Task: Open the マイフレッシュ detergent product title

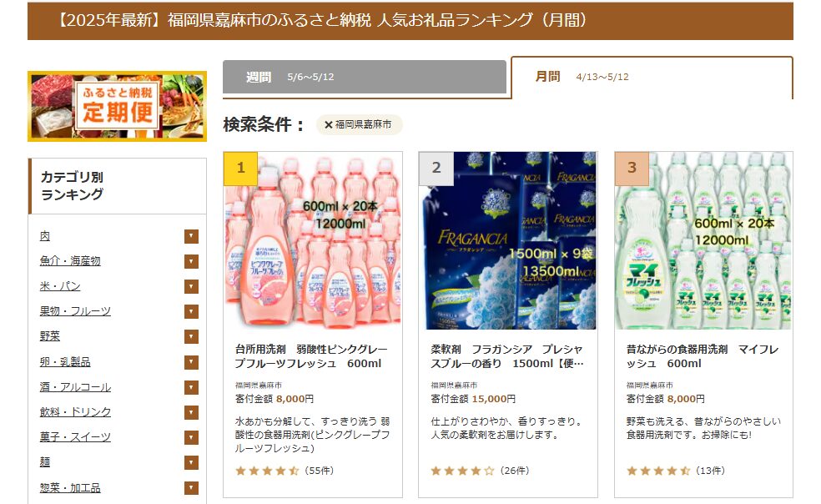Action: point(703,356)
